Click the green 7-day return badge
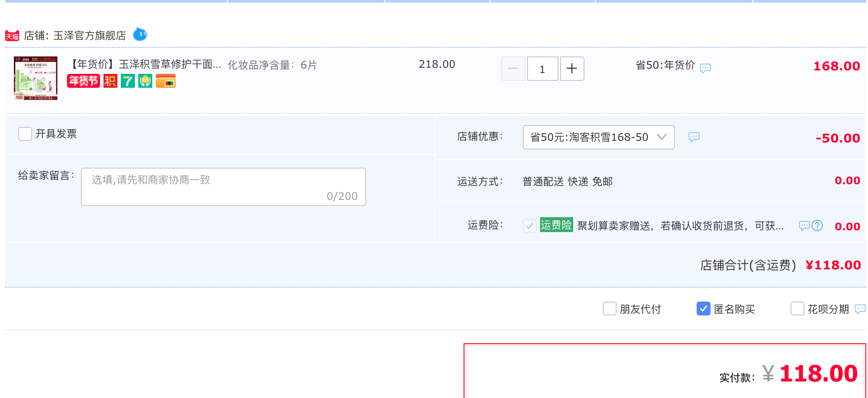This screenshot has width=868, height=398. tap(127, 81)
